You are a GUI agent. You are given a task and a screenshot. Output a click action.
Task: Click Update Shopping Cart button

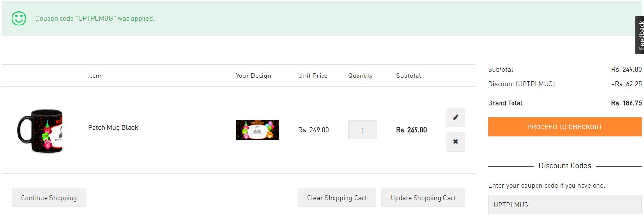coord(423,198)
